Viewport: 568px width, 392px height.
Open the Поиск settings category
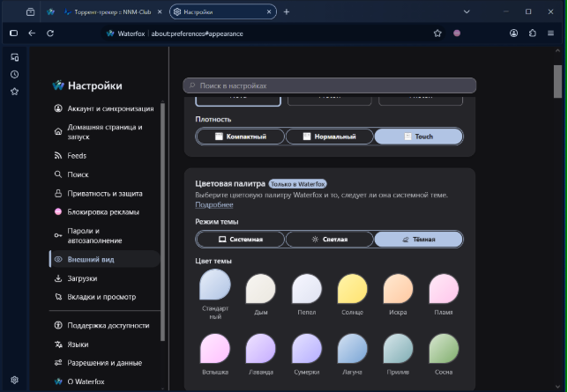point(104,174)
